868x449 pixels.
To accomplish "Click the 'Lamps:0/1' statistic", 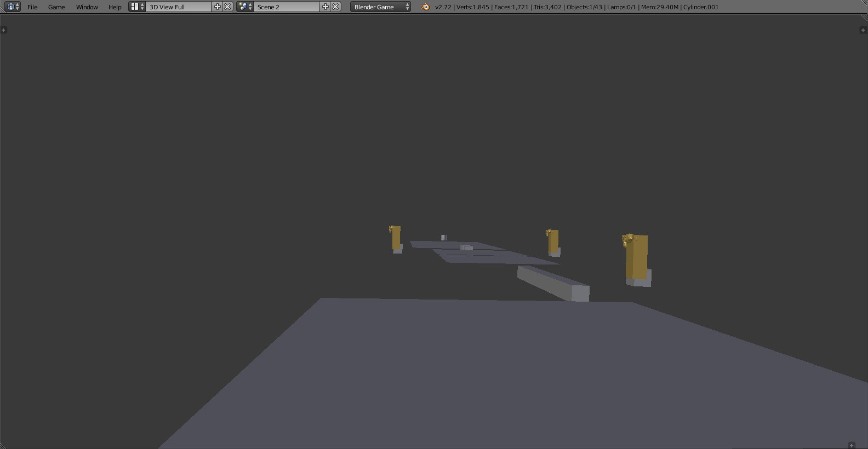I will [x=621, y=7].
